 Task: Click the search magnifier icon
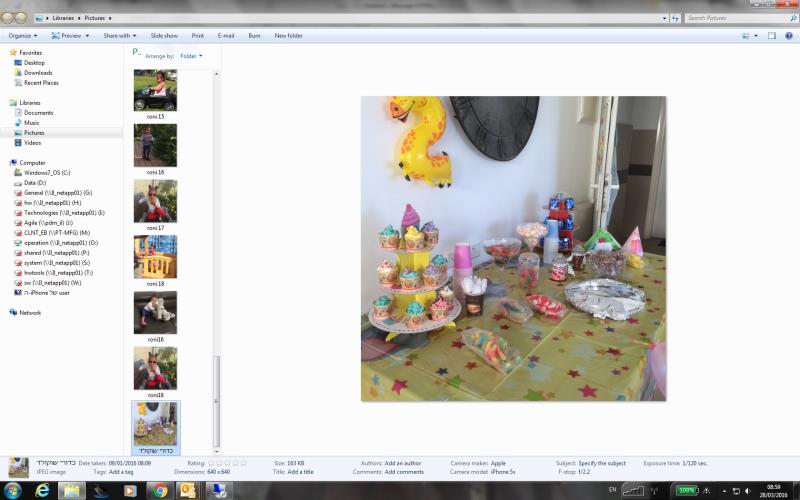click(x=793, y=18)
